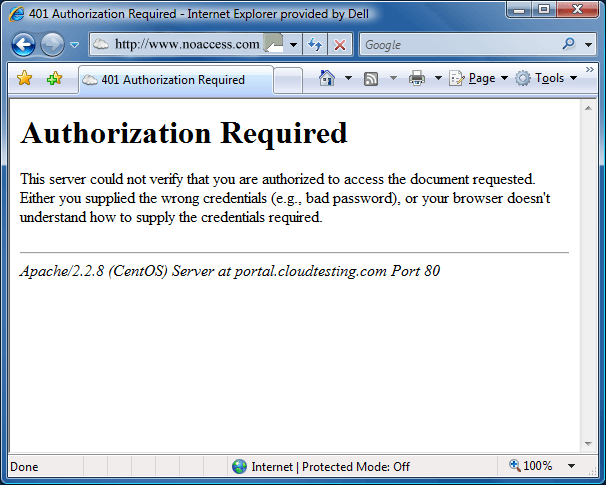Click the 100% zoom level button

click(x=531, y=466)
